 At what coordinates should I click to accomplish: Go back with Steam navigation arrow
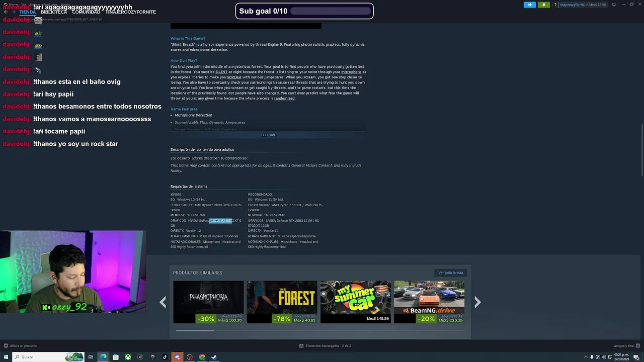click(6, 12)
